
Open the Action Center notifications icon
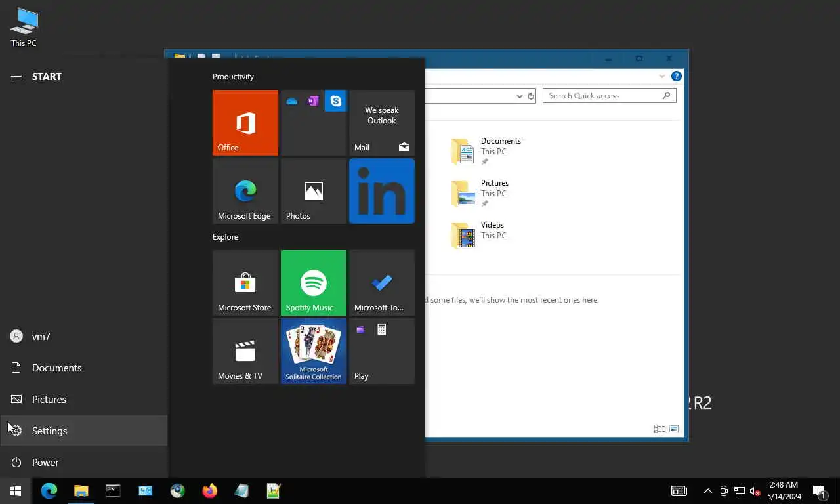pyautogui.click(x=819, y=491)
